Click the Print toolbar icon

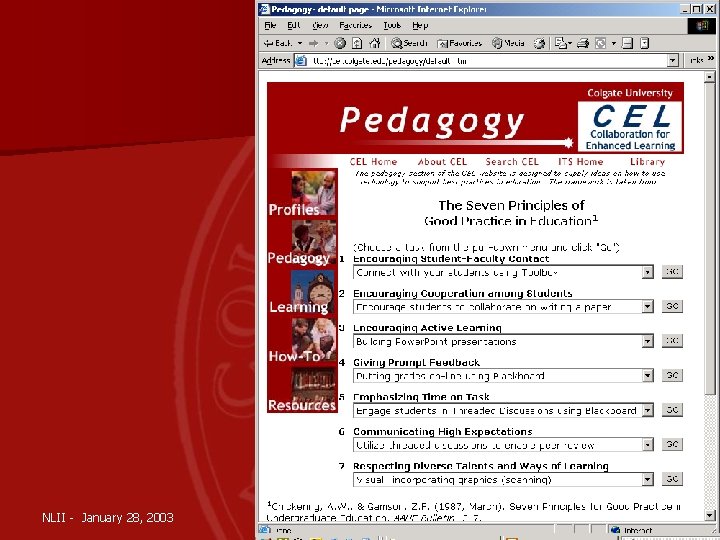click(583, 43)
